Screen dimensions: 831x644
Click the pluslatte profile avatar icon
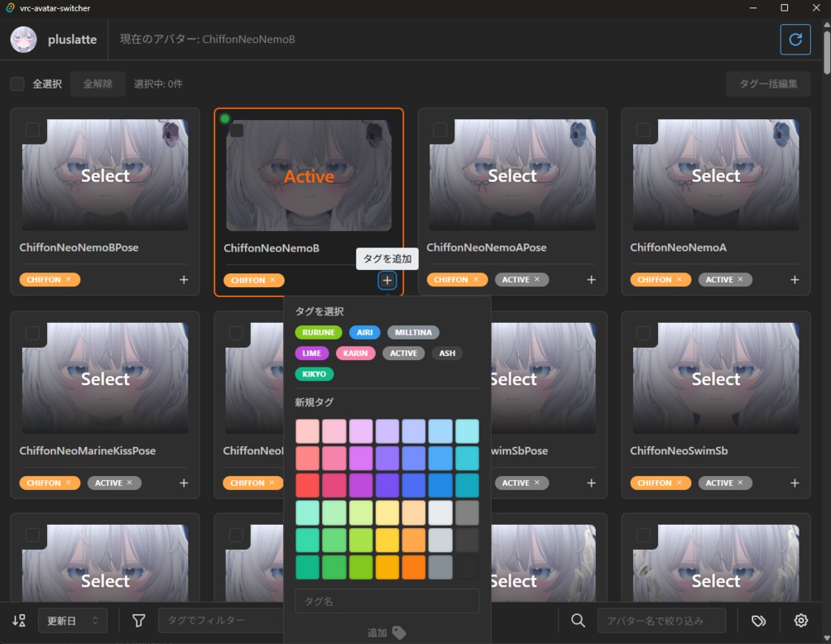pyautogui.click(x=24, y=39)
